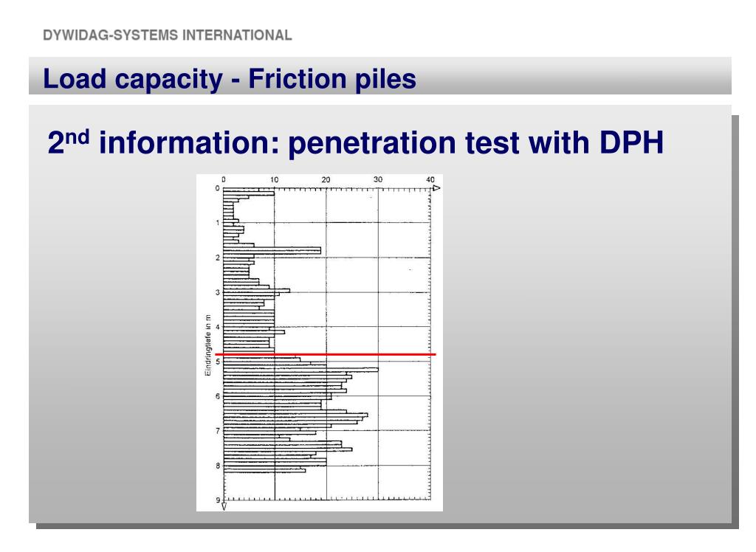Click the depth label '1' on the y-axis
Screen dimensions: 756x552
point(218,223)
